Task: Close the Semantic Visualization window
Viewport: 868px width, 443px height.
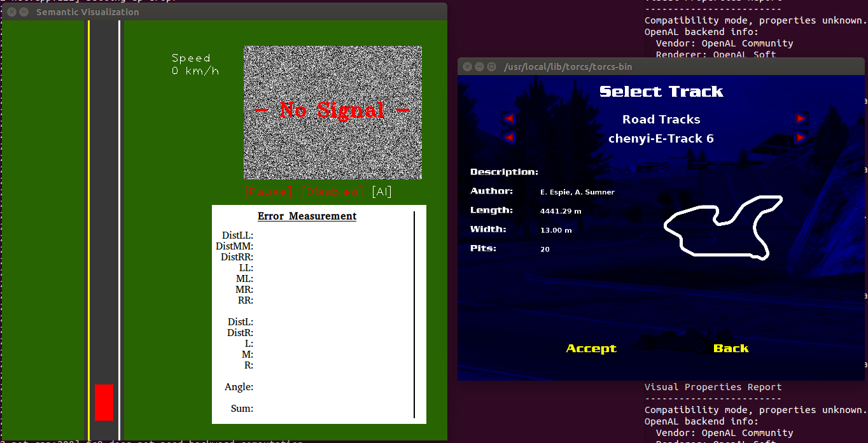Action: [11, 12]
